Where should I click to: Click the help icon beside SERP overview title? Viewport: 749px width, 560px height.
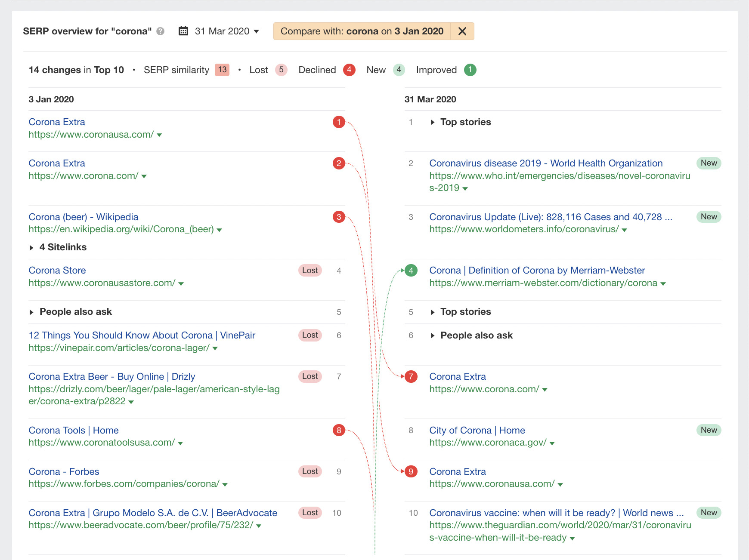159,31
